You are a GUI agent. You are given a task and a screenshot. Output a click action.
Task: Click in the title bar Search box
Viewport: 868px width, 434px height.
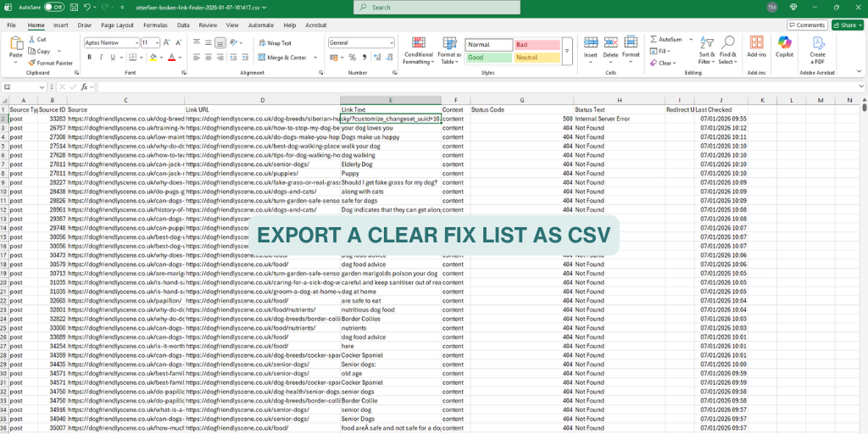(x=437, y=8)
